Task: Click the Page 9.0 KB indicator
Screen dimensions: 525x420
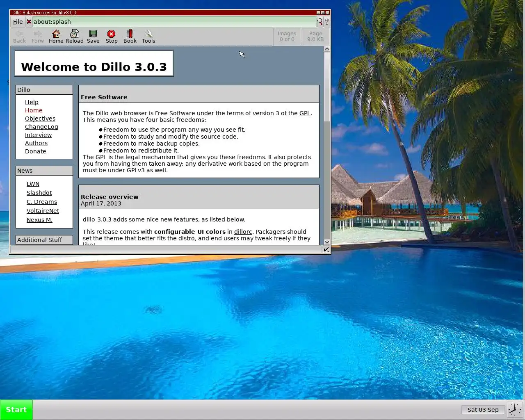Action: (315, 37)
